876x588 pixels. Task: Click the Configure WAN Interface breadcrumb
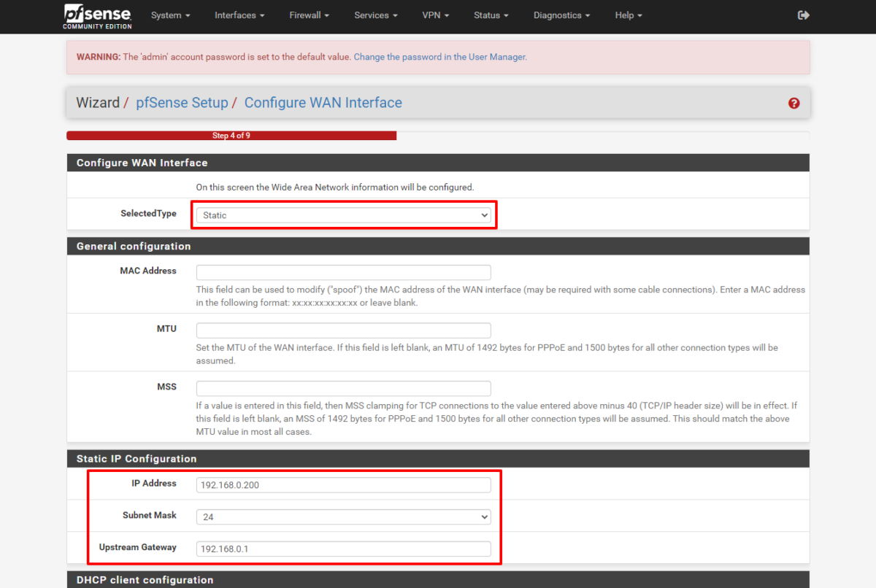click(323, 102)
